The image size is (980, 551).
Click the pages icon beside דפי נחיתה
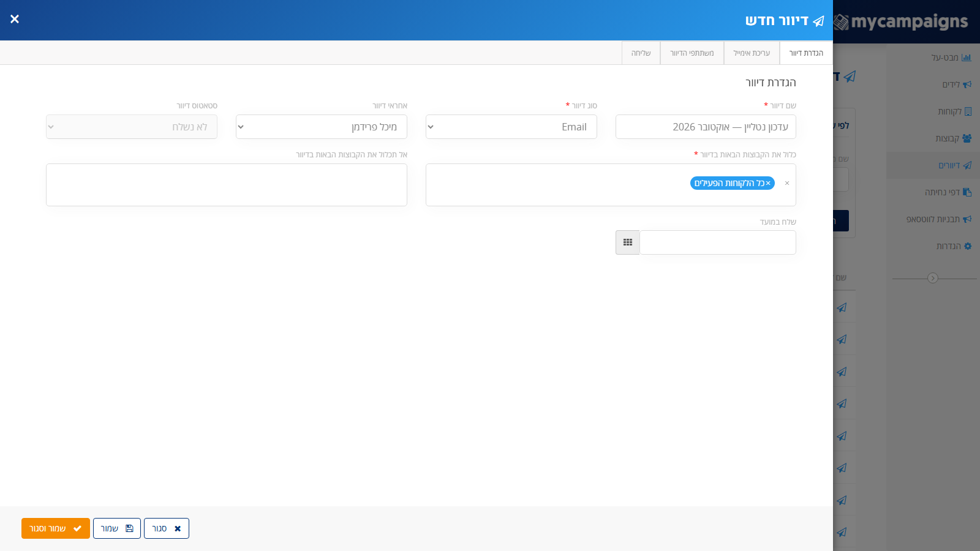pyautogui.click(x=967, y=192)
